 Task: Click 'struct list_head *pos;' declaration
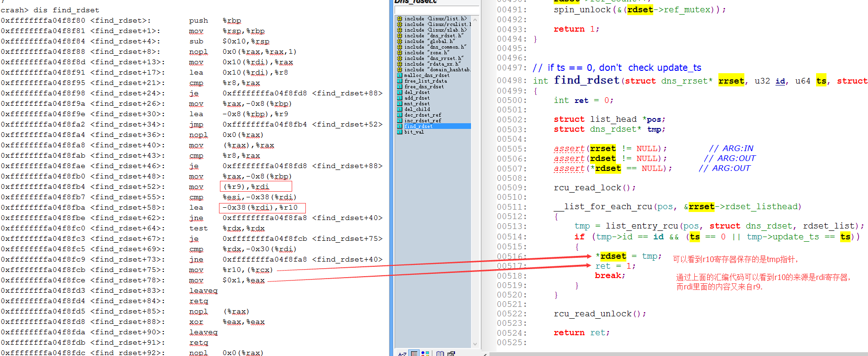(610, 119)
